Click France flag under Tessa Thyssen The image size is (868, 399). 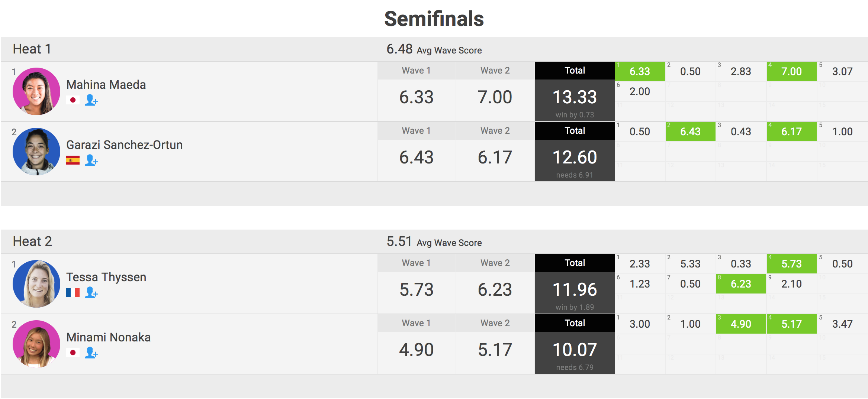pyautogui.click(x=73, y=293)
